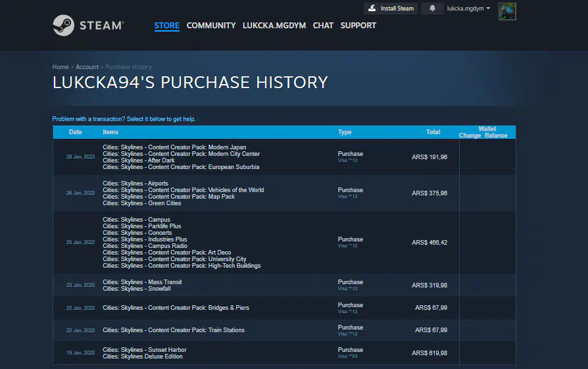
Task: Open the Account breadcrumb link
Action: [87, 66]
